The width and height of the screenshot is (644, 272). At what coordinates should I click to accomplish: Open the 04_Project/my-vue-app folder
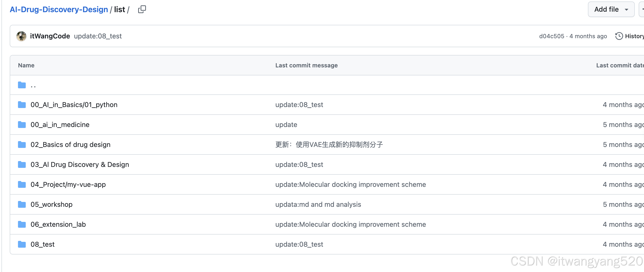click(x=68, y=184)
